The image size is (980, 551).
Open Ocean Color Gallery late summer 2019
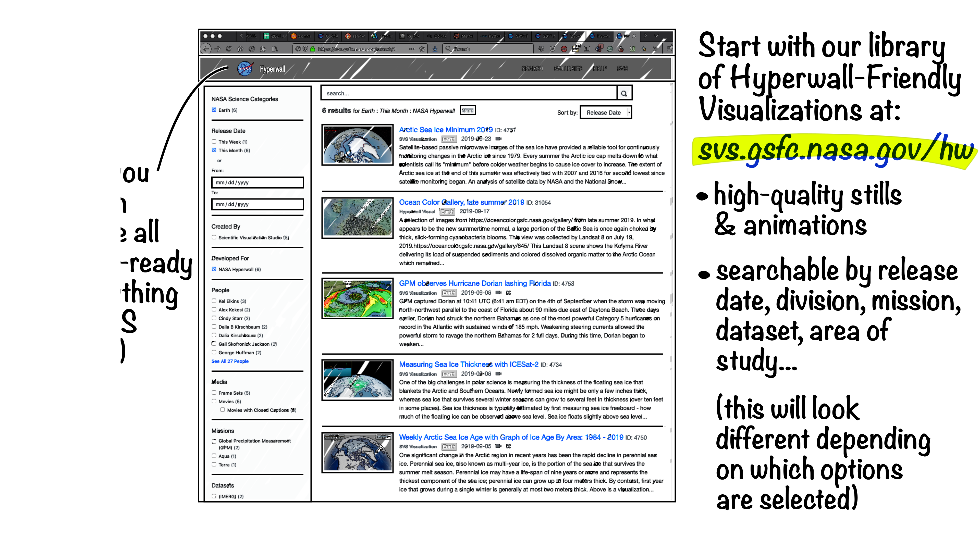coord(461,202)
